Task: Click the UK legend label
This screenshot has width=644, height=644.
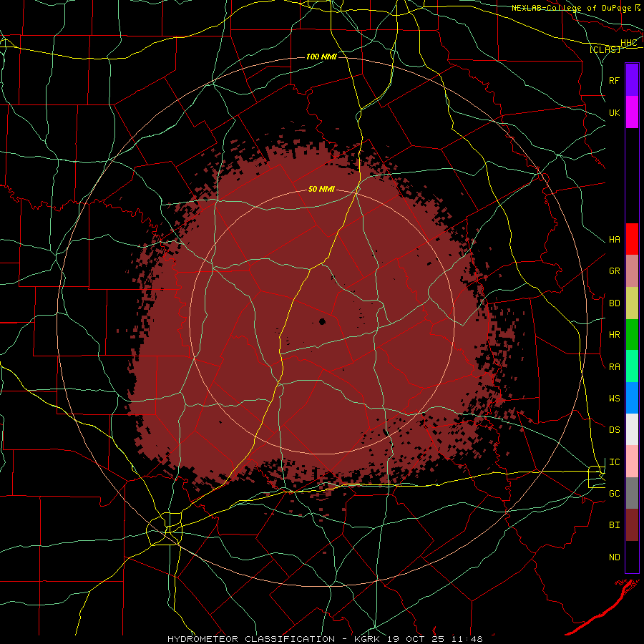Action: click(x=614, y=112)
